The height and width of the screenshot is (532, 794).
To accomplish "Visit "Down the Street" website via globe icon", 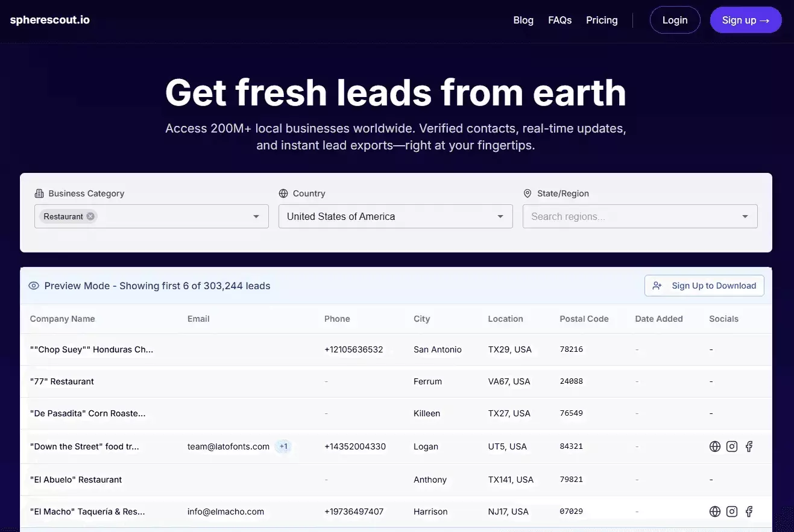I will (x=714, y=446).
